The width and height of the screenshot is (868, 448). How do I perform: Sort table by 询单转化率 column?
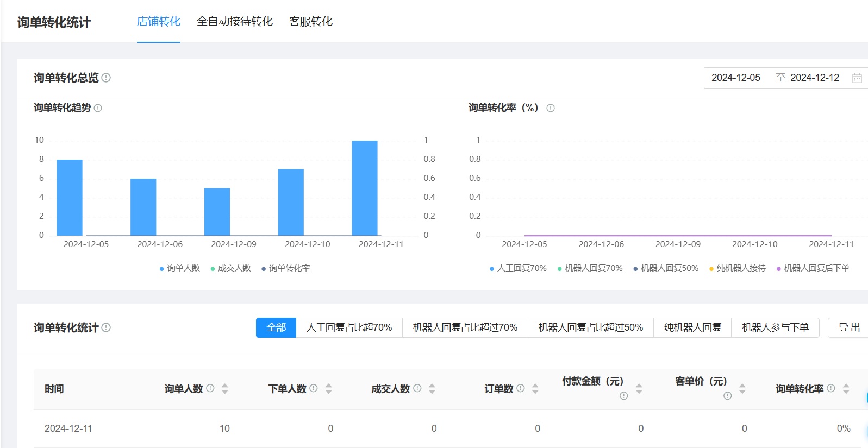pyautogui.click(x=846, y=389)
